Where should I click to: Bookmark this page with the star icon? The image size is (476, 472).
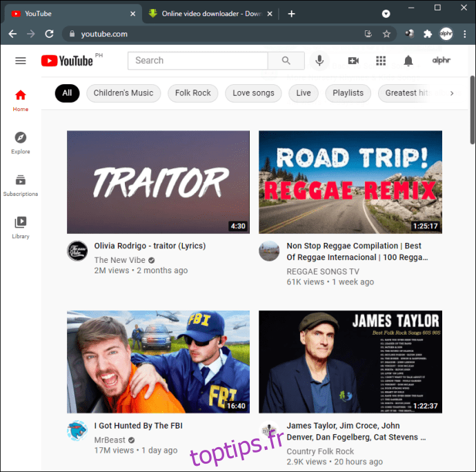click(386, 34)
